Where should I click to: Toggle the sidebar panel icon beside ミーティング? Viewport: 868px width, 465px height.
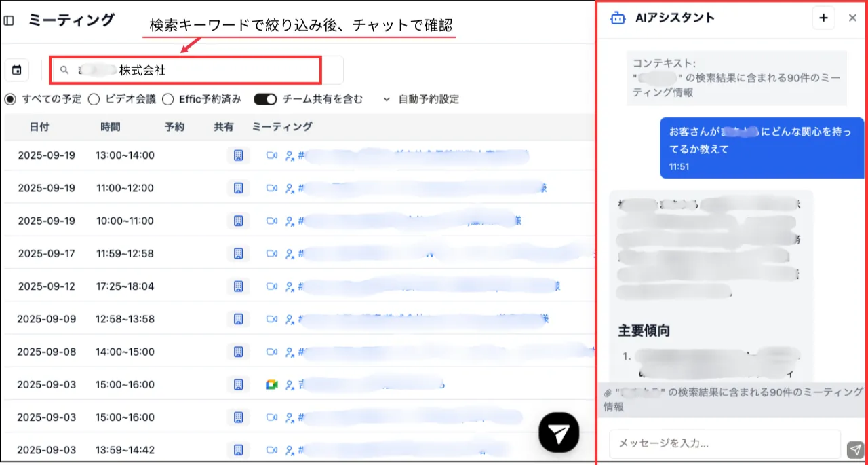9,20
